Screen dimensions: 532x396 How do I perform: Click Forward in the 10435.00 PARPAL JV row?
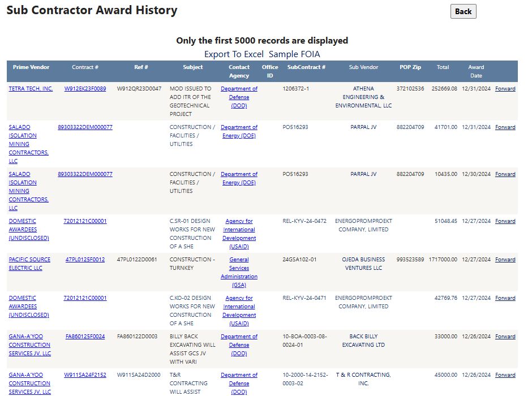[505, 174]
